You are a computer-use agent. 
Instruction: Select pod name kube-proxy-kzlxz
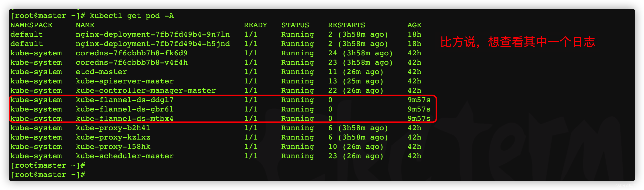[x=113, y=137]
